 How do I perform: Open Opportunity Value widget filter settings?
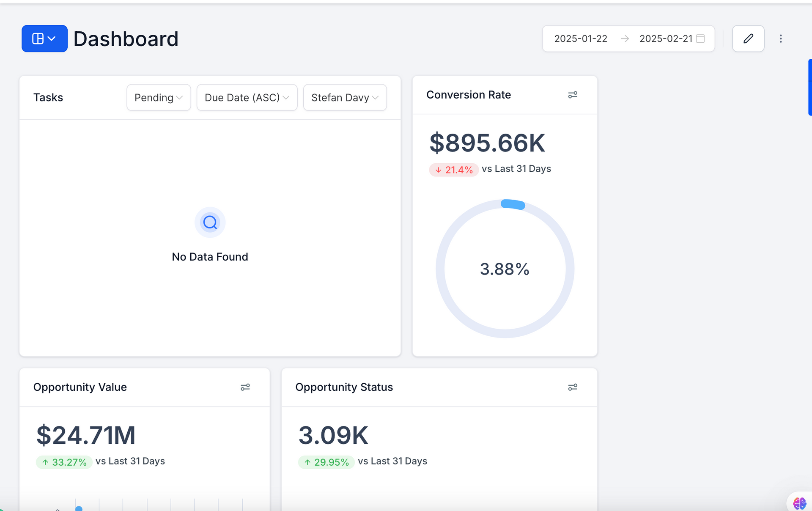(x=245, y=387)
